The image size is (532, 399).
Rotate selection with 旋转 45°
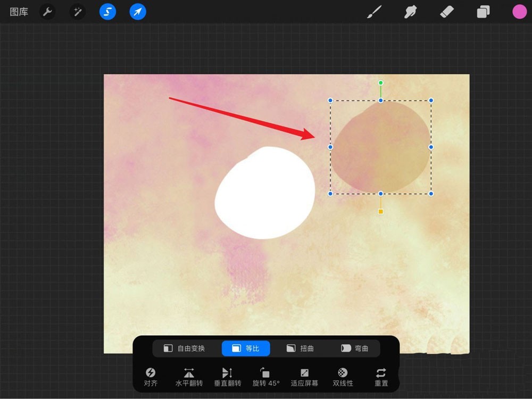point(265,377)
